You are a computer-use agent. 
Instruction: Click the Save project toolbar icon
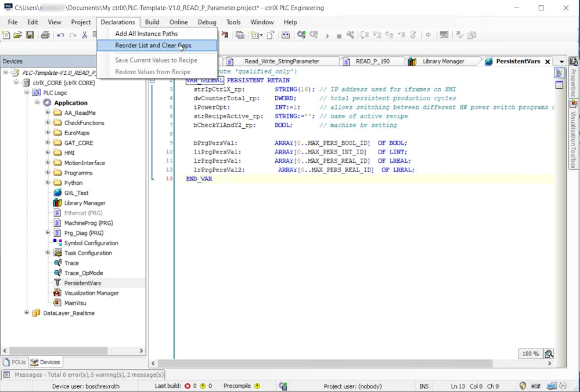30,35
